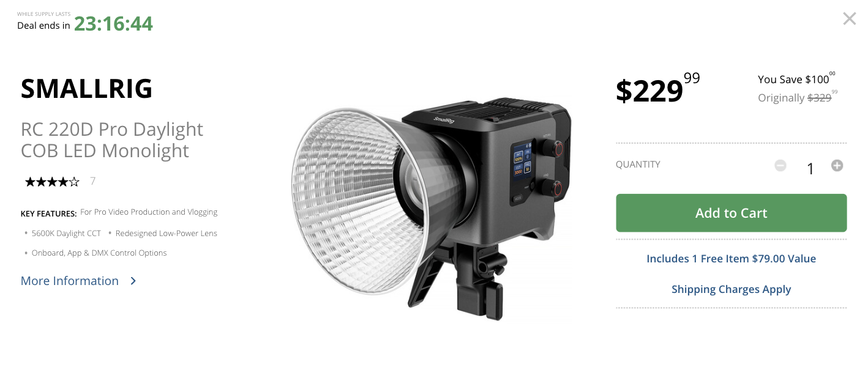Click the 5600K Daylight CCT feature
868x389 pixels.
[x=66, y=233]
